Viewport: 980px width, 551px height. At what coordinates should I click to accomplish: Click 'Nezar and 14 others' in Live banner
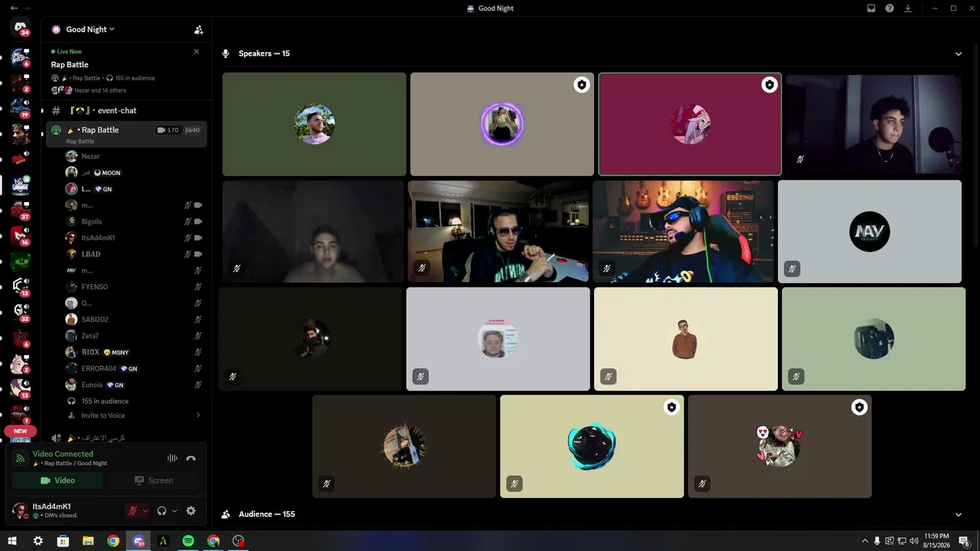coord(100,90)
